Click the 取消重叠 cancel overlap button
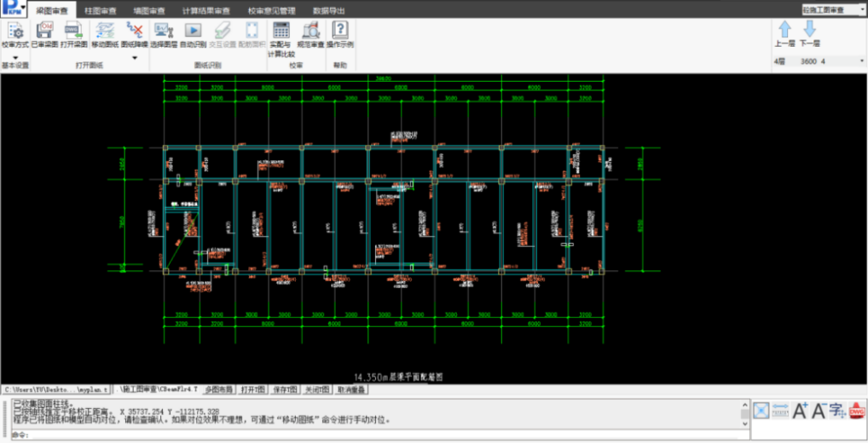 point(351,389)
